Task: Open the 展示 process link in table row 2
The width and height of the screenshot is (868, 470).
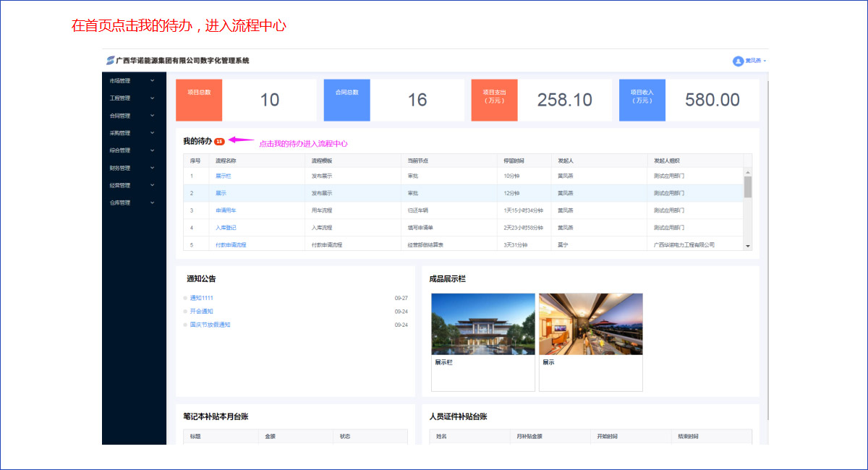Action: pos(221,193)
